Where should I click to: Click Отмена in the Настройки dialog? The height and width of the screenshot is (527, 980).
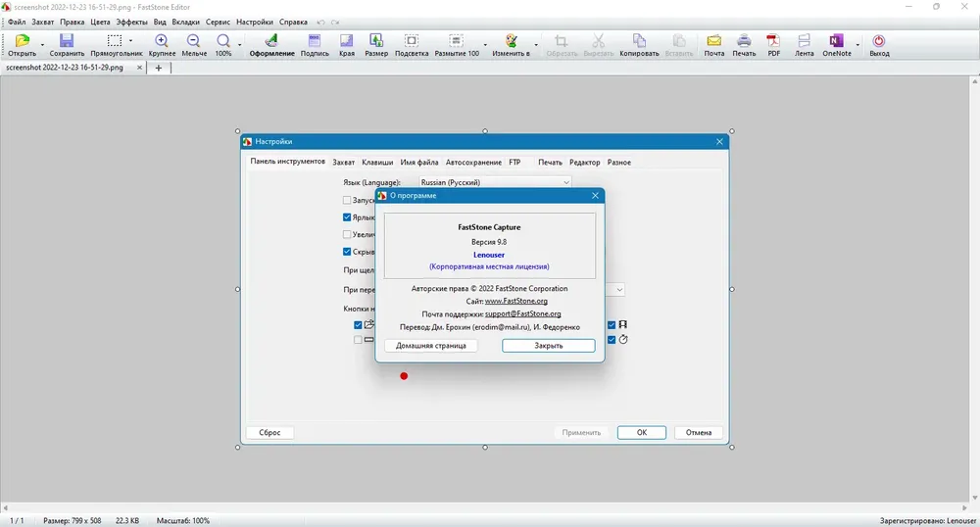tap(699, 432)
